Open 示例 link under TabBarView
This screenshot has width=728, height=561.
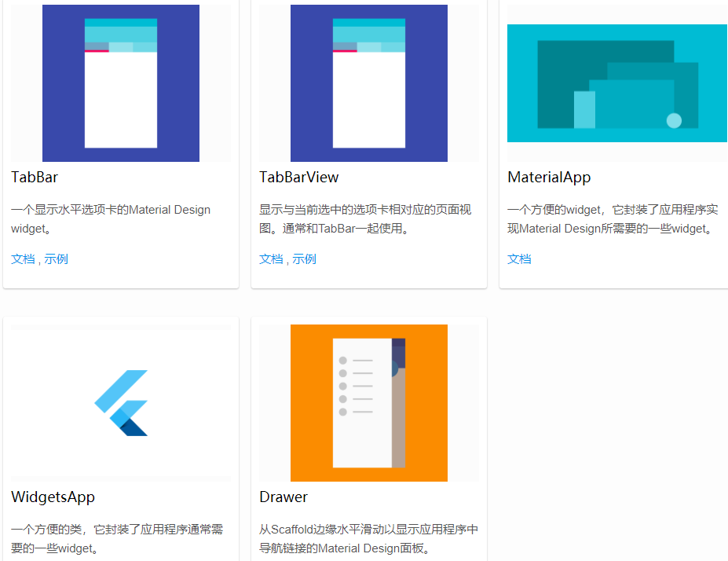tap(304, 259)
